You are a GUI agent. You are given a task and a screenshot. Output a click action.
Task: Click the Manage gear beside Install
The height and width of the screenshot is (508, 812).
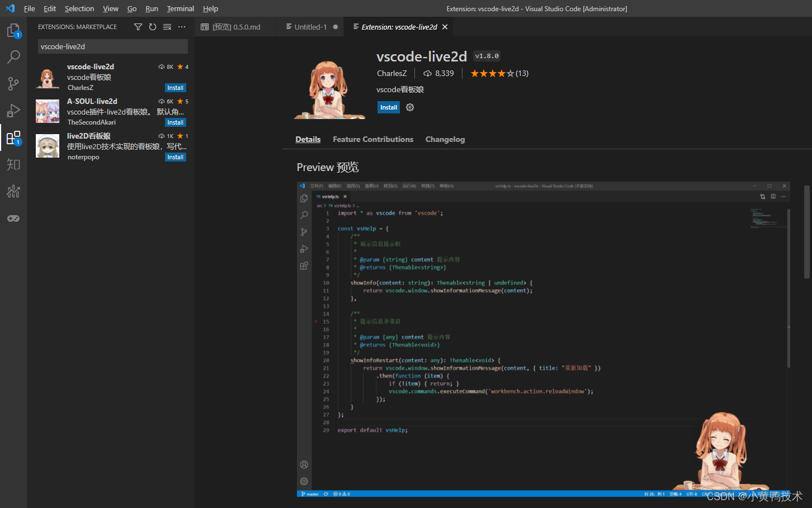(x=410, y=107)
